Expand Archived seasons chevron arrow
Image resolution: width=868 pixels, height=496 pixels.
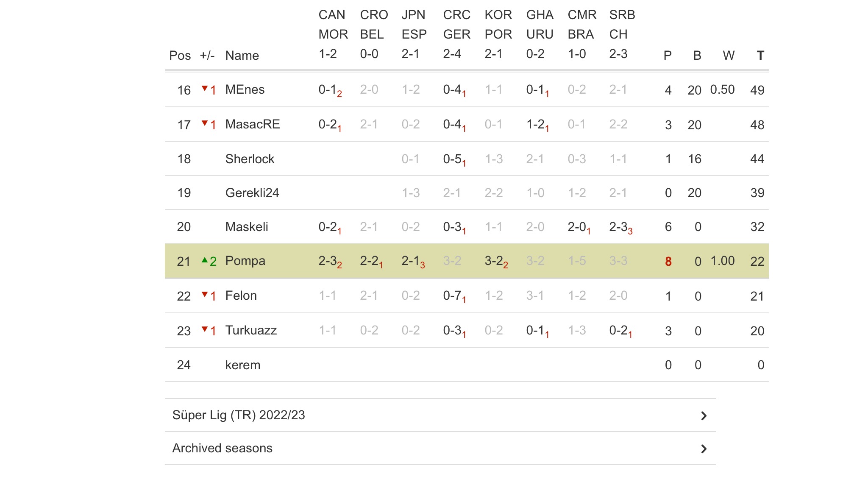click(704, 449)
